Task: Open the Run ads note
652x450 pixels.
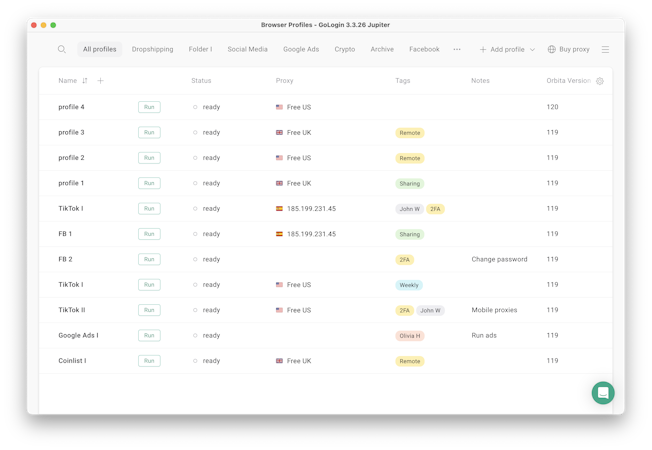Action: [484, 335]
